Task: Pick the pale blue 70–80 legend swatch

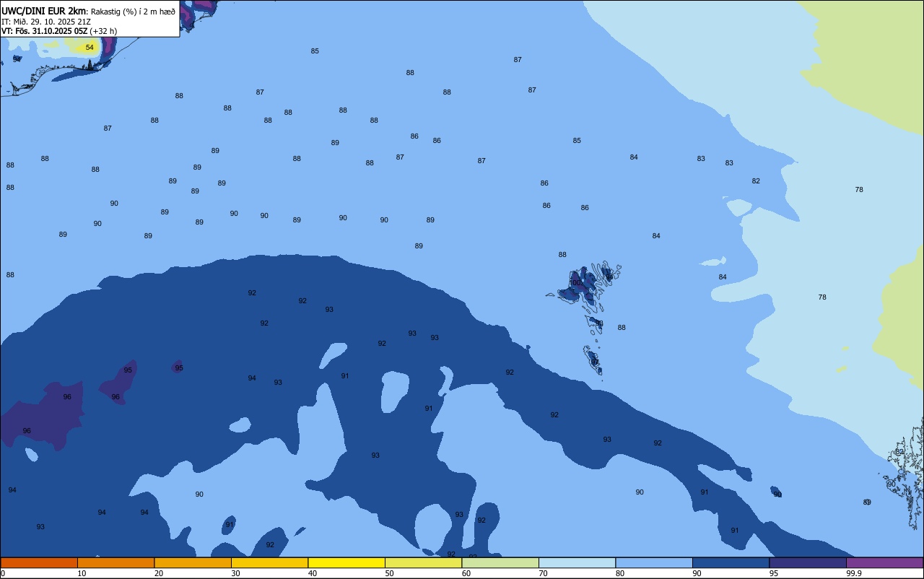Action: (x=577, y=562)
